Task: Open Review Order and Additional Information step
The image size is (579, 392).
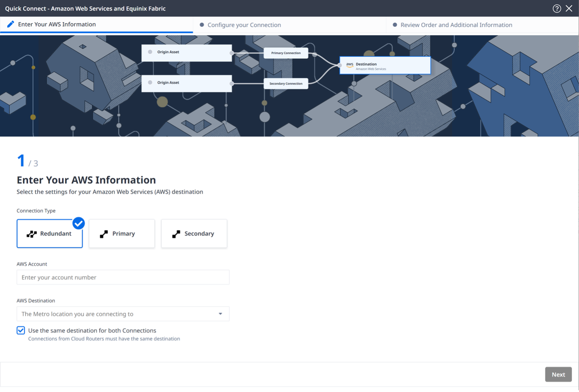Action: 456,25
